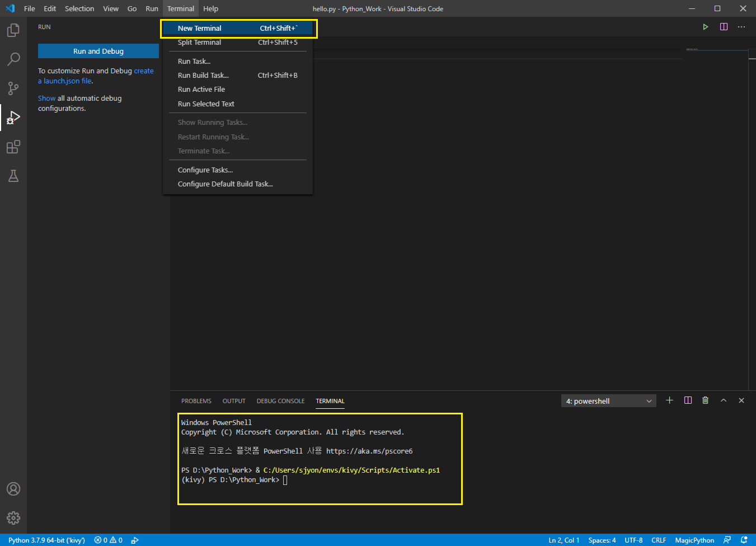Viewport: 756px width, 546px height.
Task: Open the View menu
Action: [111, 8]
